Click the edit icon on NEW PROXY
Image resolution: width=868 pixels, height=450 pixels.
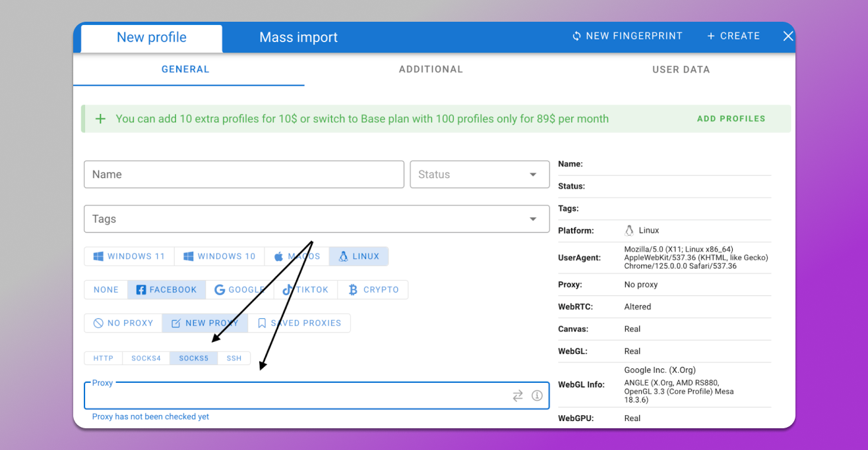(x=176, y=323)
